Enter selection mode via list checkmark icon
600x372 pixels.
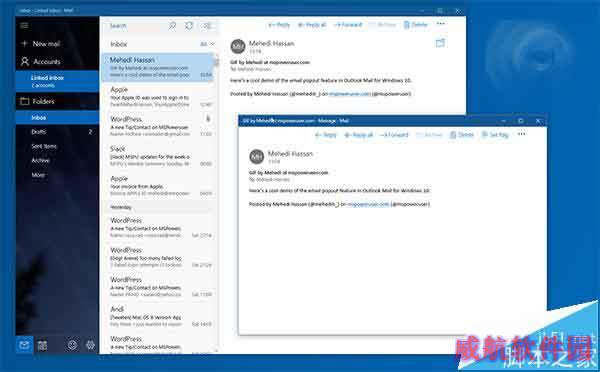207,26
